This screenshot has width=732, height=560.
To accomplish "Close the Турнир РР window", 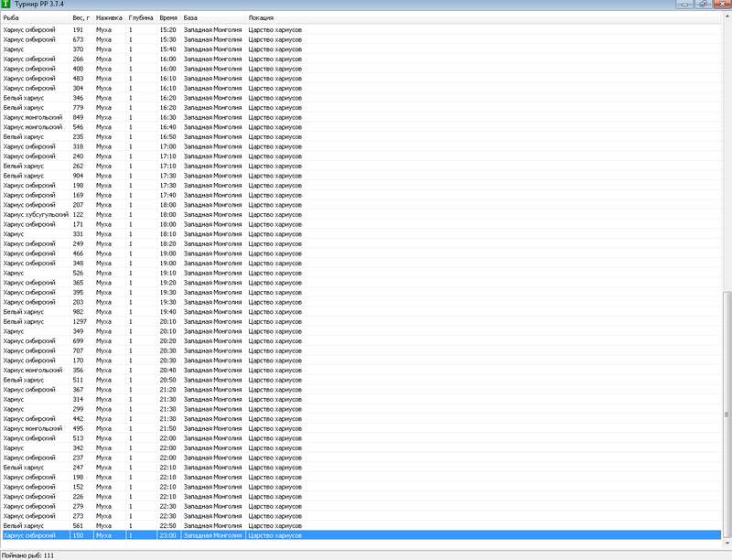I will click(x=722, y=5).
